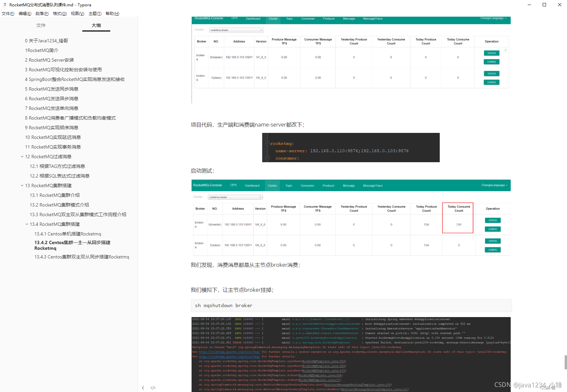Go to outline item 13.4.1 Centos单机搭建Rocketmq
The height and width of the screenshot is (392, 567).
(68, 234)
